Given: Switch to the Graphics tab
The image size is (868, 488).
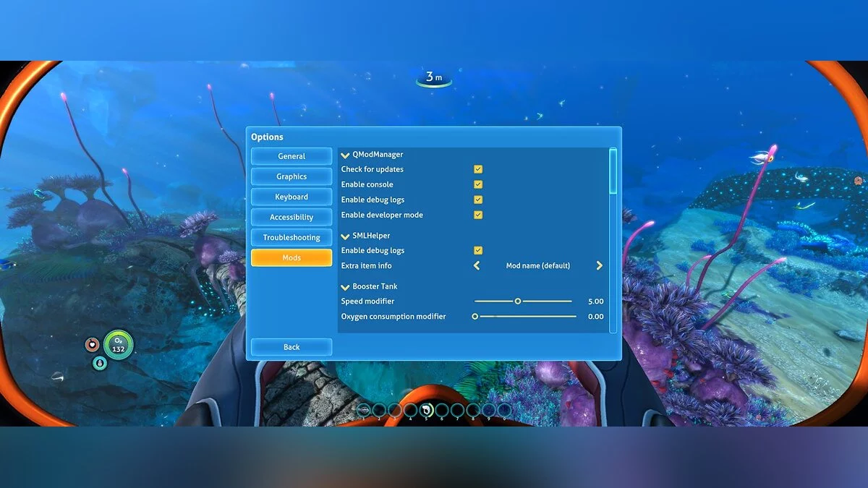Looking at the screenshot, I should 291,176.
